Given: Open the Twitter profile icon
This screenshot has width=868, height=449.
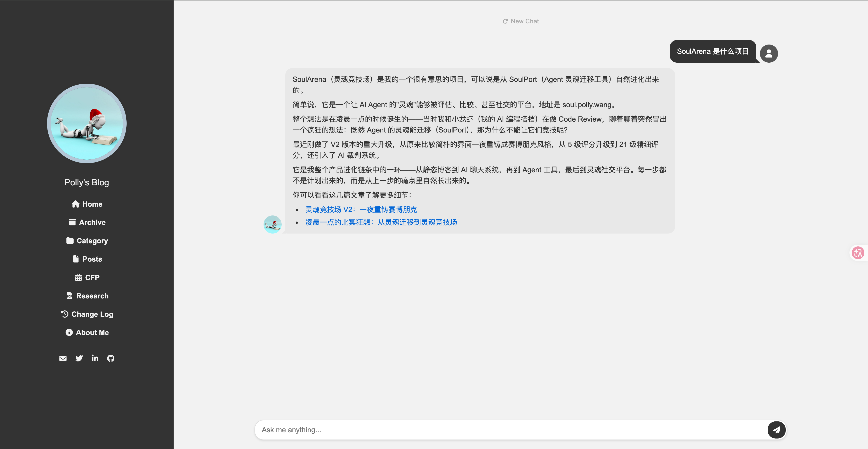Looking at the screenshot, I should pyautogui.click(x=79, y=358).
